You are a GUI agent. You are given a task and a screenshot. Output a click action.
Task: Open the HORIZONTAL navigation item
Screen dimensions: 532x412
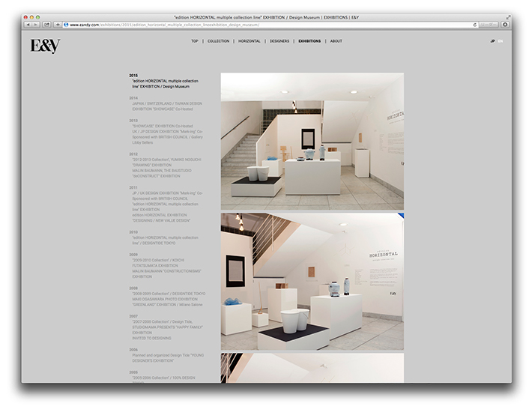pyautogui.click(x=250, y=41)
